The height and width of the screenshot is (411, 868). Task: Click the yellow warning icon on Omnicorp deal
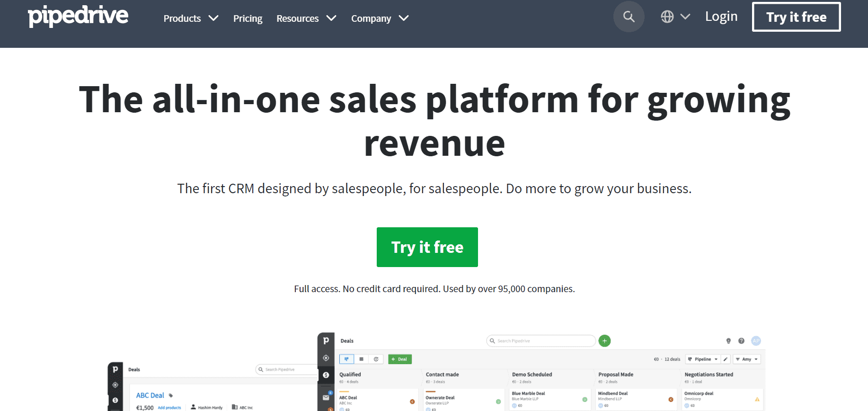pyautogui.click(x=757, y=400)
